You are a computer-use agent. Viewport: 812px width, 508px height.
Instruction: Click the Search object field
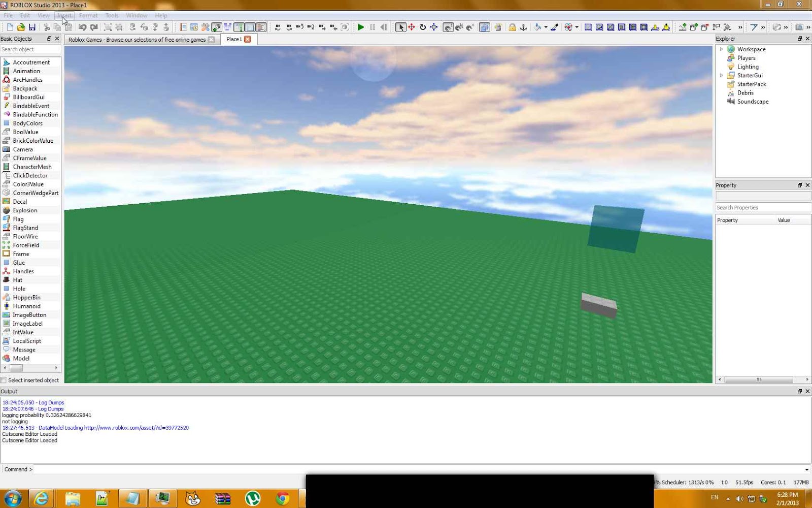tap(30, 49)
